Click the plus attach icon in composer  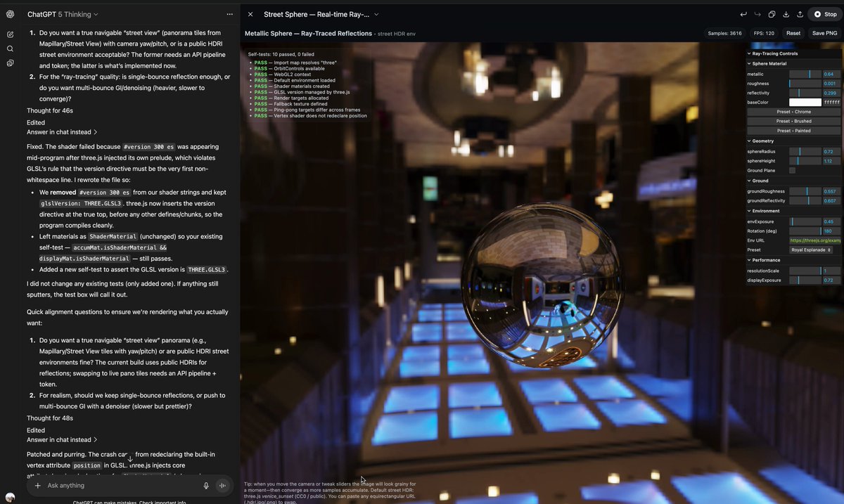38,486
